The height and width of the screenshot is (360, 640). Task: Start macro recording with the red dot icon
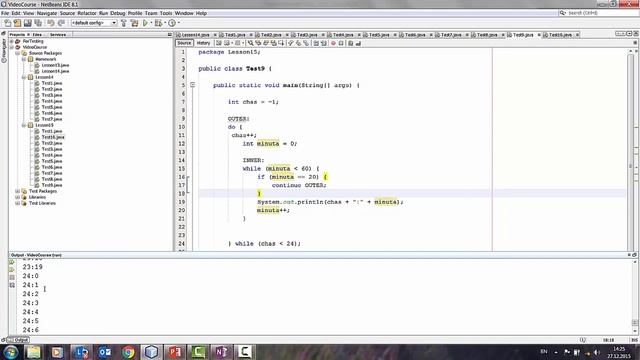[333, 43]
